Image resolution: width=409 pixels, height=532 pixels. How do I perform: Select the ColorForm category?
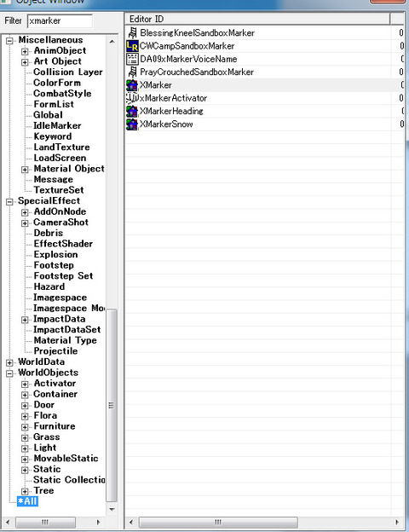pos(57,83)
